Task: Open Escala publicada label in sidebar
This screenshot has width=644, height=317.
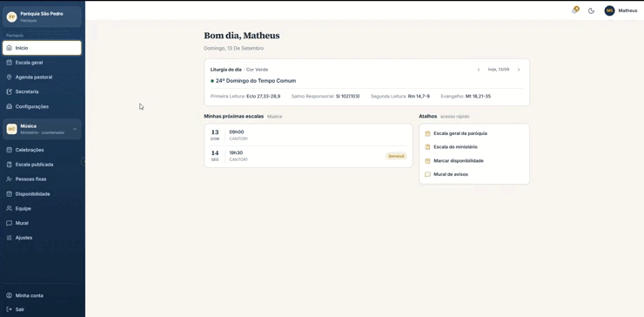Action: (34, 165)
